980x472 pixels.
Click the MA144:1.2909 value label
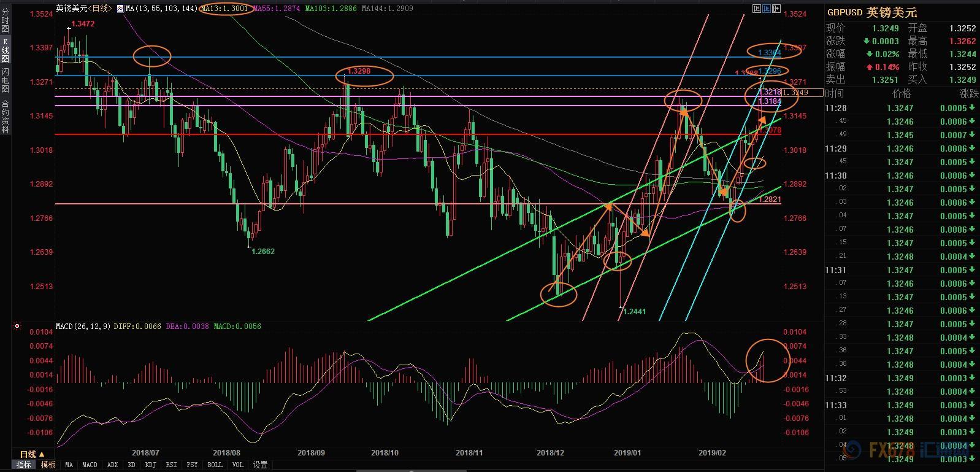coord(388,9)
